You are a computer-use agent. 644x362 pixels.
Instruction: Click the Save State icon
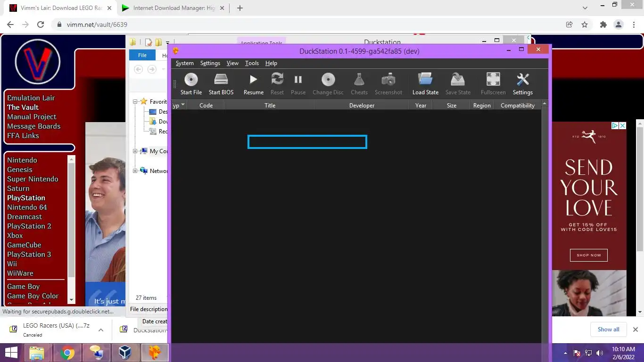click(x=458, y=79)
